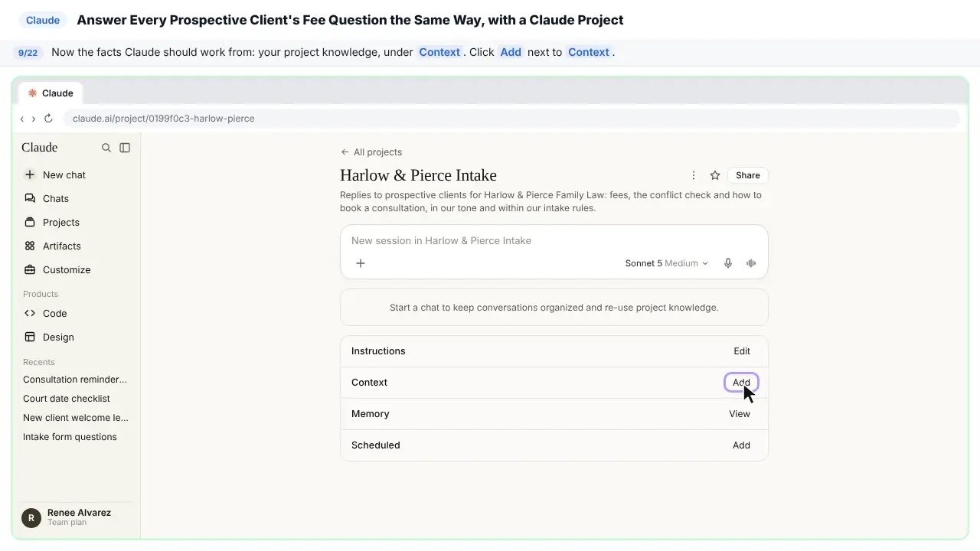The height and width of the screenshot is (551, 980).
Task: Click the Harlow & Pierce Intake title
Action: pyautogui.click(x=418, y=175)
